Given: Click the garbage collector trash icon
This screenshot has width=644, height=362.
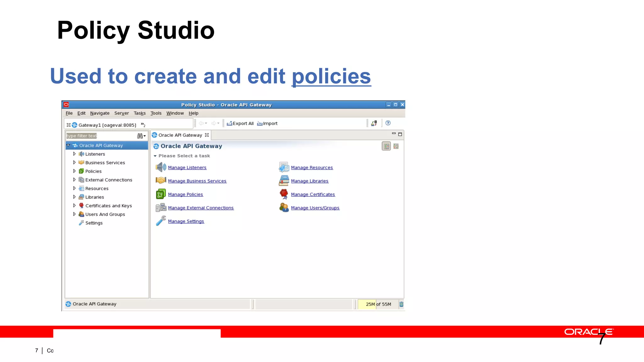Looking at the screenshot, I should pyautogui.click(x=401, y=304).
